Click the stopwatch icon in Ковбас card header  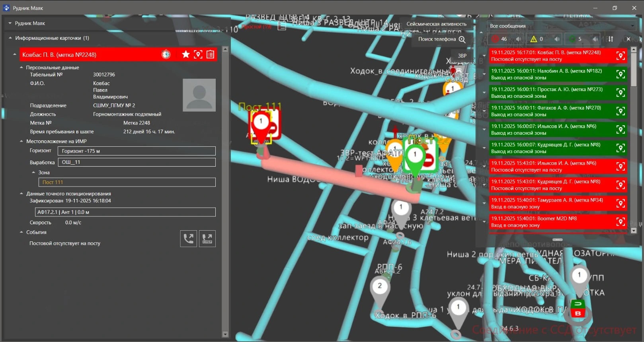pos(166,54)
